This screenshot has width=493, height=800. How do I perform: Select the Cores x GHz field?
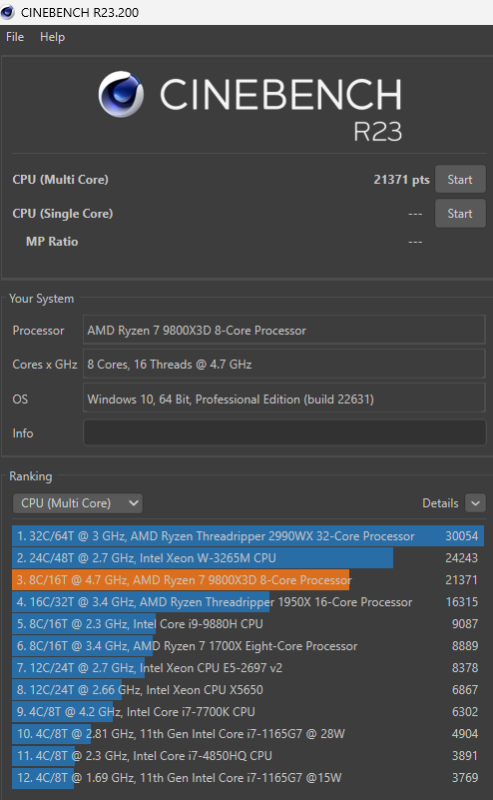point(284,364)
